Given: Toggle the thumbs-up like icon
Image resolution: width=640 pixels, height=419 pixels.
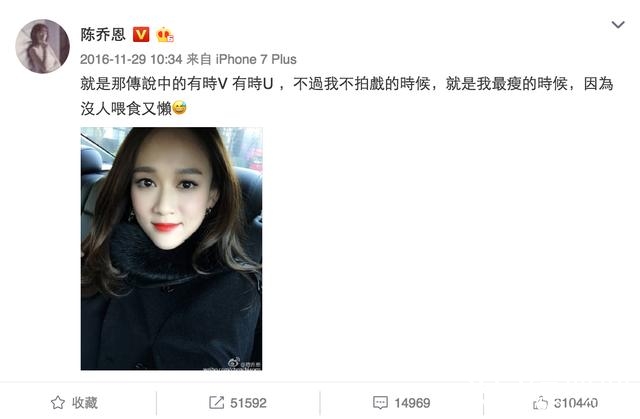Looking at the screenshot, I should tap(540, 403).
